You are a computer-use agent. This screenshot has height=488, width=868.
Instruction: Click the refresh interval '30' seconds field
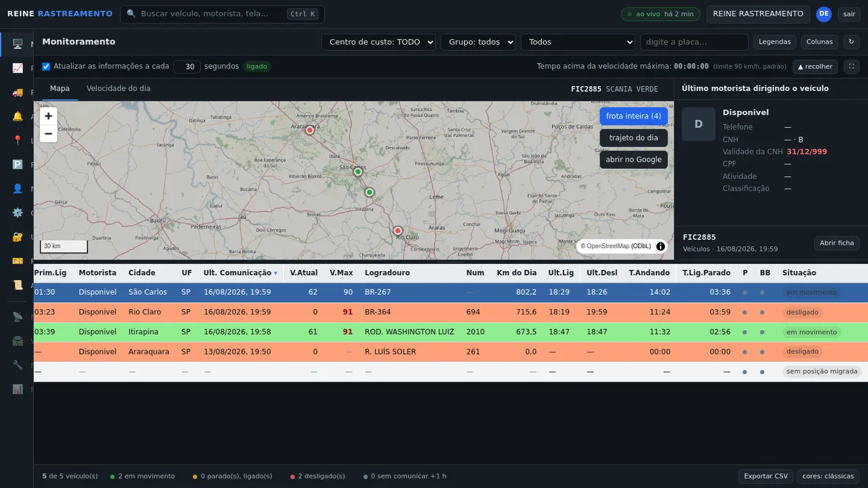(x=186, y=66)
